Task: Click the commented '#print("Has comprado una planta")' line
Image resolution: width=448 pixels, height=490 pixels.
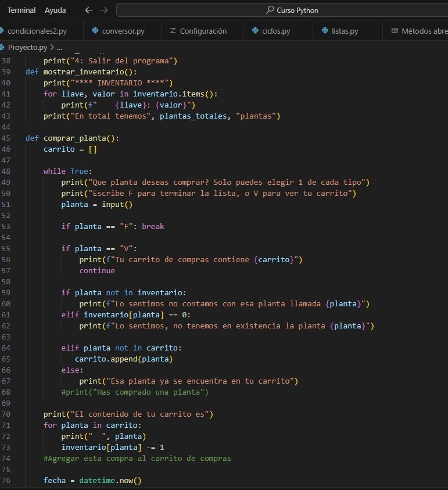Action: (x=135, y=392)
